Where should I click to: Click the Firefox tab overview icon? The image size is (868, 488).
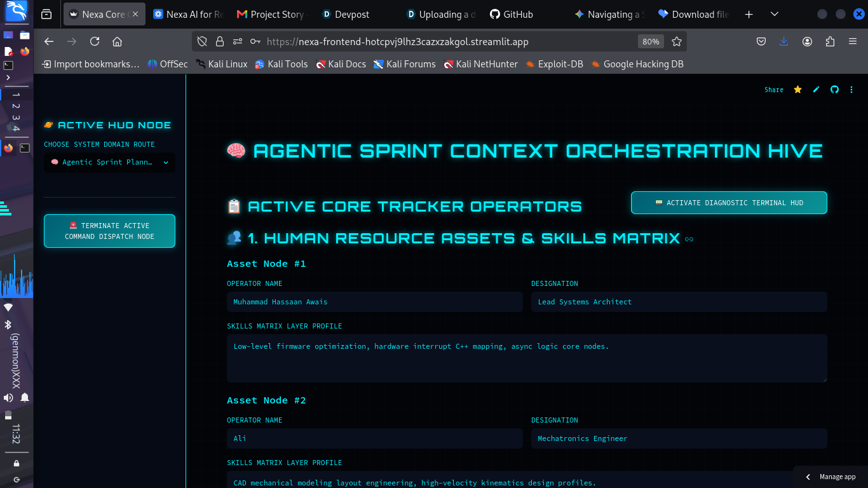click(46, 14)
